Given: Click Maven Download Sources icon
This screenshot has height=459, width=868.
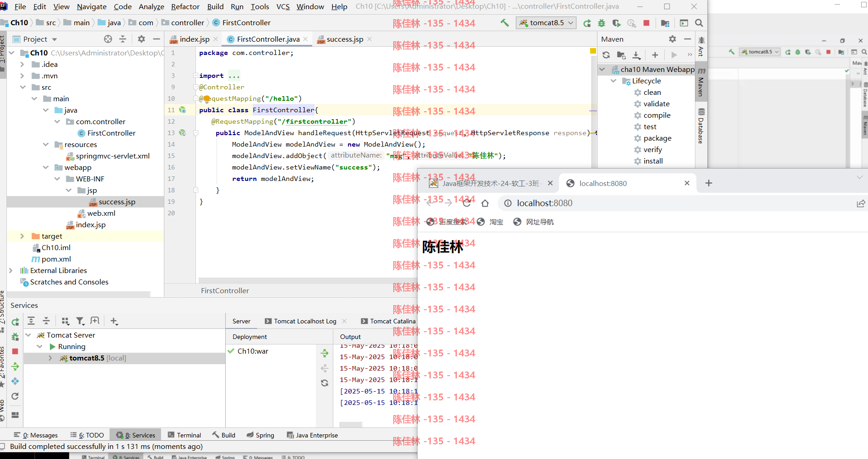Looking at the screenshot, I should click(636, 55).
